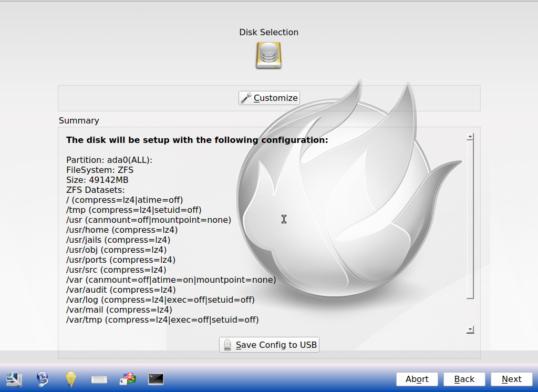538x392 pixels.
Task: Click the summary scrollbar down arrow
Action: pos(470,330)
